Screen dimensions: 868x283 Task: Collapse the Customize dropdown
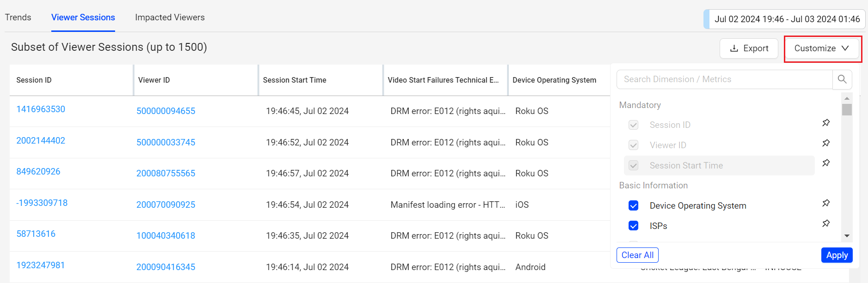tap(822, 48)
